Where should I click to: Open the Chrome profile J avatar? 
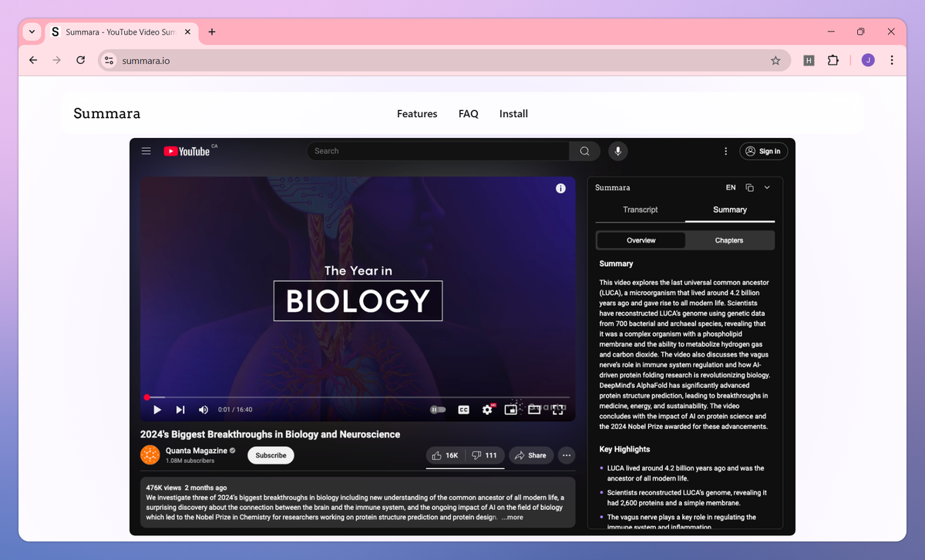click(x=868, y=60)
